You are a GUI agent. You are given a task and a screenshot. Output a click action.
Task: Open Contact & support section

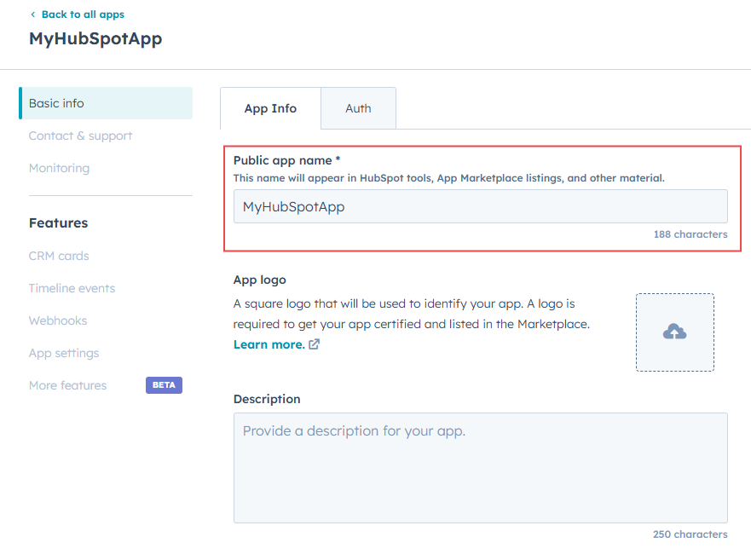[x=80, y=136]
